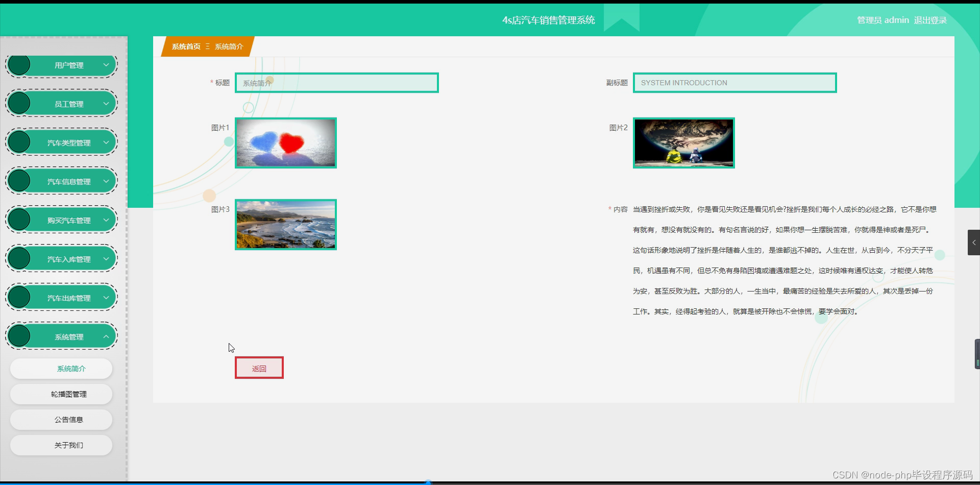Select 关于我们 submenu item
980x485 pixels.
coord(61,445)
